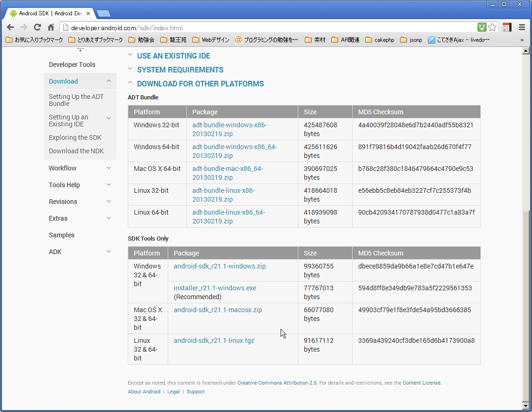
Task: Open the とりあえずブックマーク bookmark folder
Action: (x=96, y=40)
